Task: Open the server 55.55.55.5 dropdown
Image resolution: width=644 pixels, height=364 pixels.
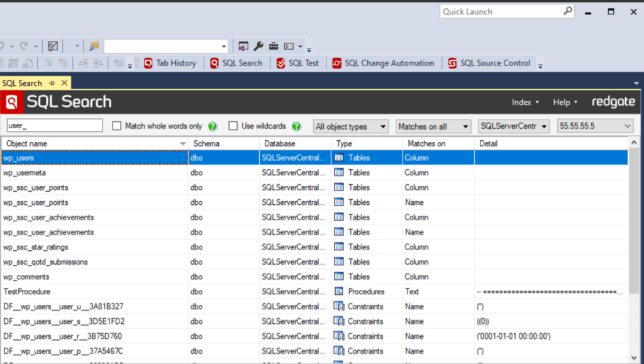Action: tap(594, 126)
